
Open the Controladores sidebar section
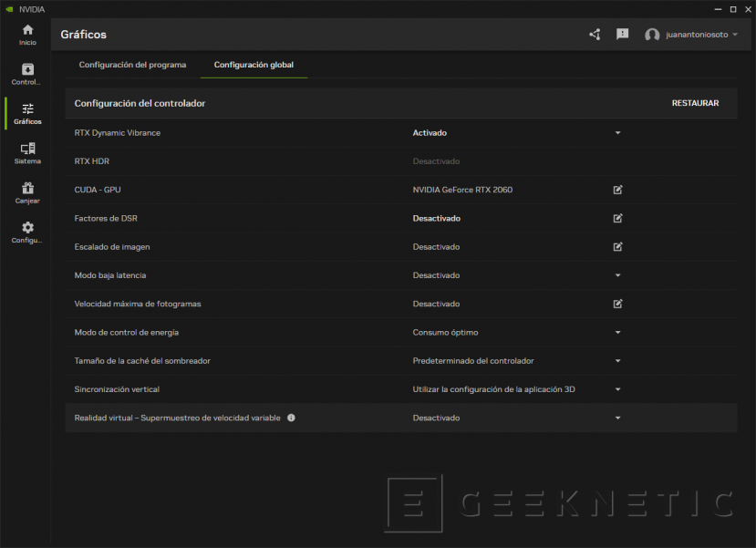27,75
